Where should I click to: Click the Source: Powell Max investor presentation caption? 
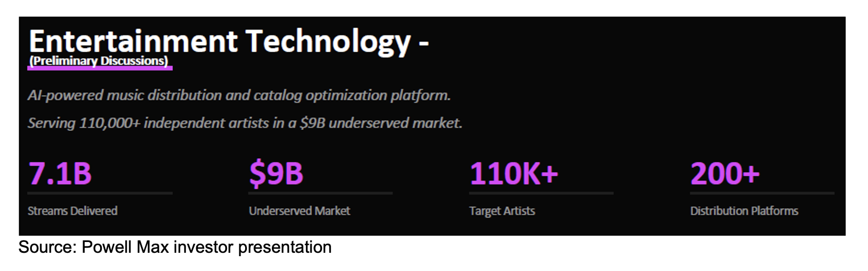click(175, 248)
